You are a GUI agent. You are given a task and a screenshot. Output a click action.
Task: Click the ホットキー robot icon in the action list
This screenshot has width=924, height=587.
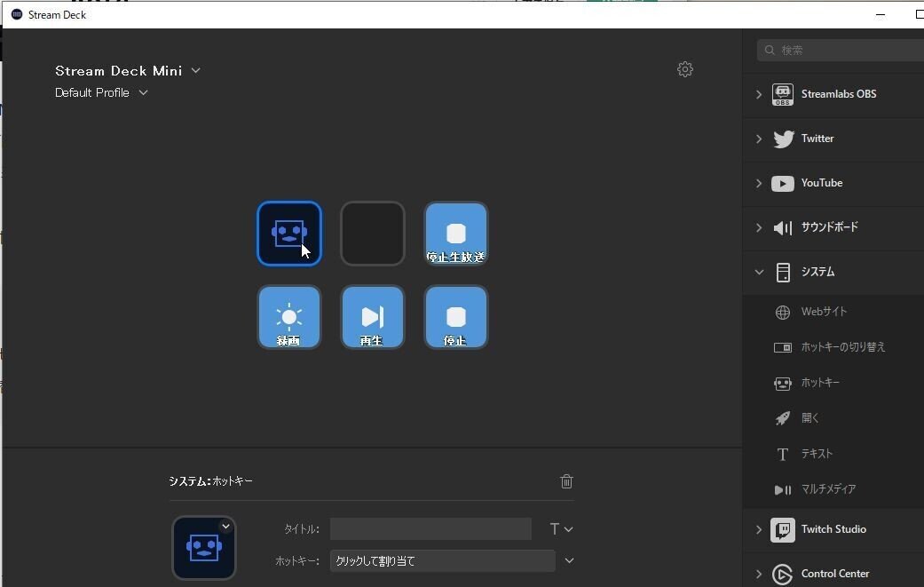tap(783, 384)
